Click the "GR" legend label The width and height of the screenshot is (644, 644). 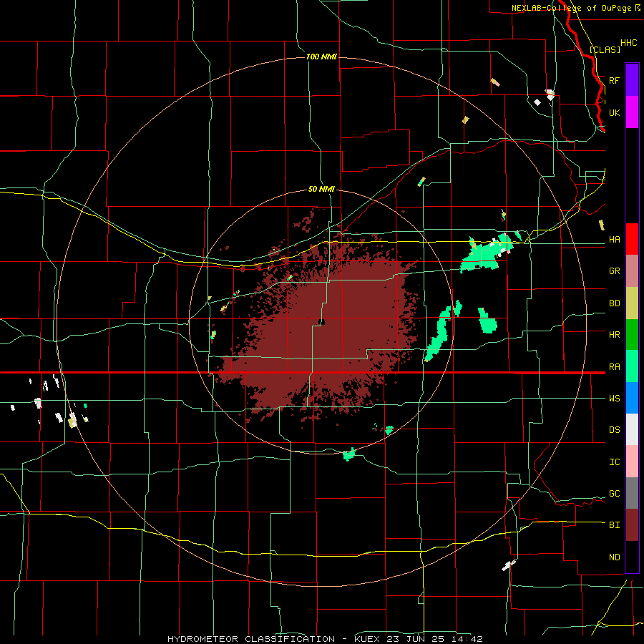[614, 271]
